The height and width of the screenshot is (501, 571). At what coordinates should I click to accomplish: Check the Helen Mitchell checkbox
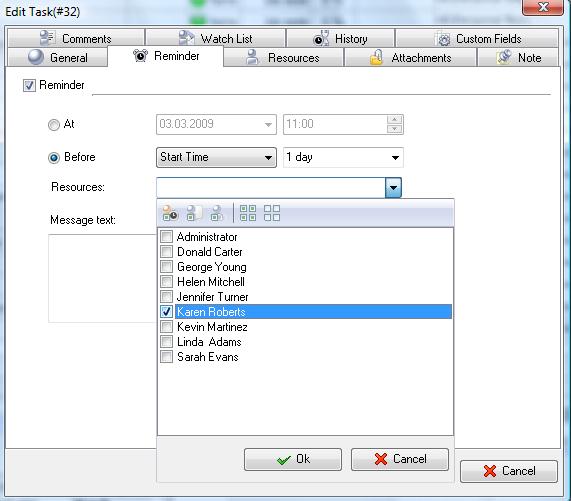coord(166,281)
